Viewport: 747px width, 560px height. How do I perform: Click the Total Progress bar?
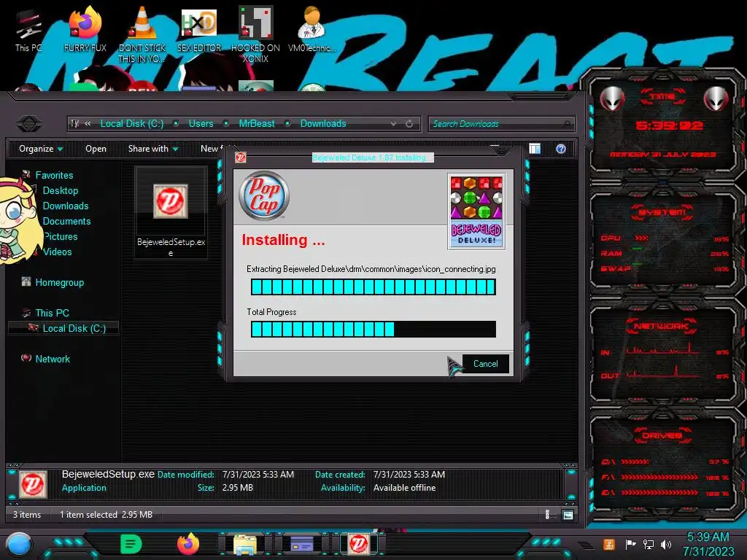[373, 329]
